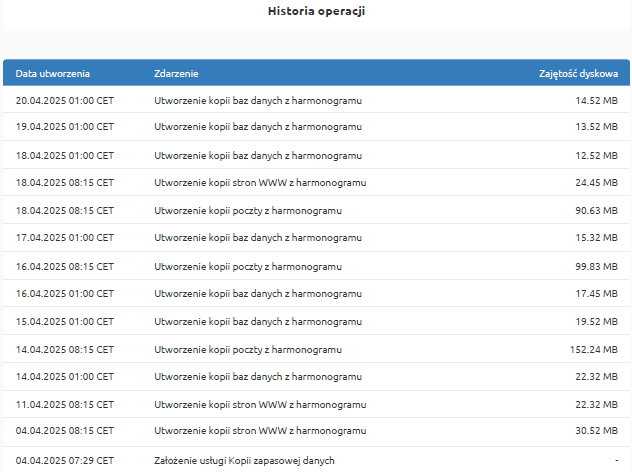Click the "Data utworzenia" column header

pos(53,74)
